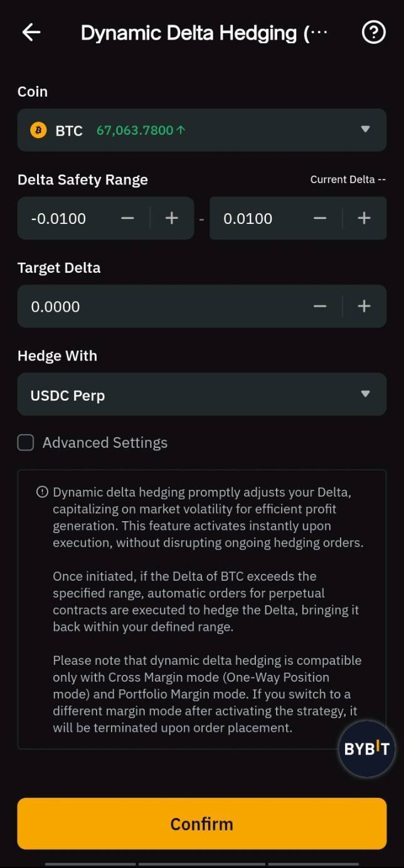
Task: Decrease the Target Delta value
Action: click(x=320, y=306)
